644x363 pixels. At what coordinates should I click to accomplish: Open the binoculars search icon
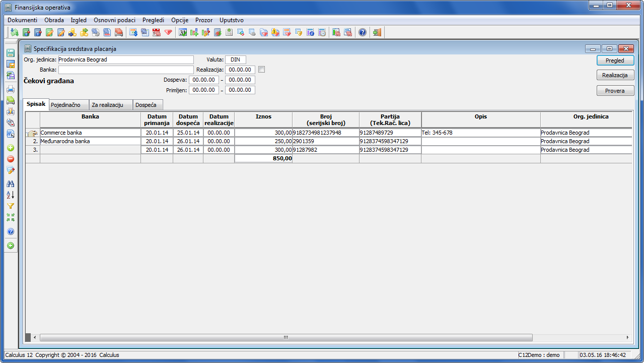pyautogui.click(x=11, y=184)
